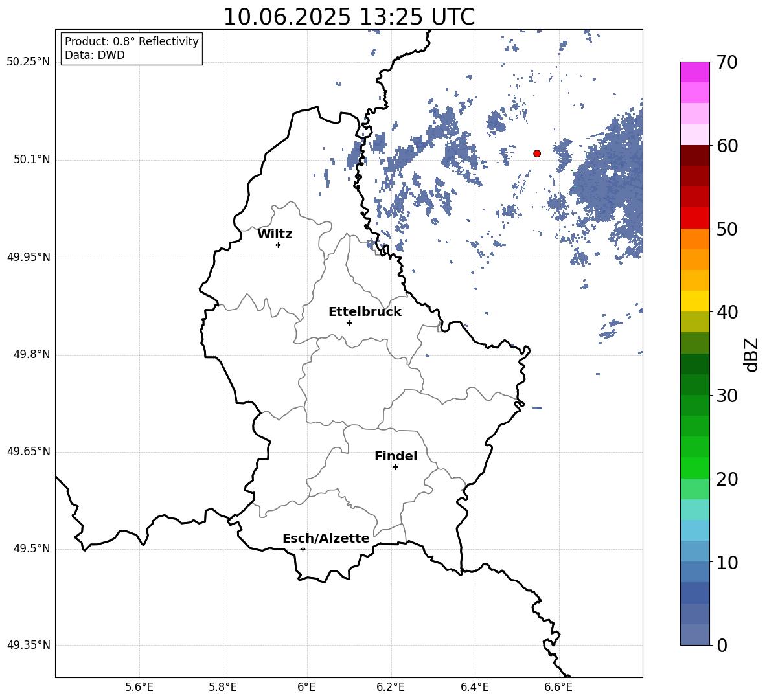Click the 49.95°N latitude label

(29, 256)
